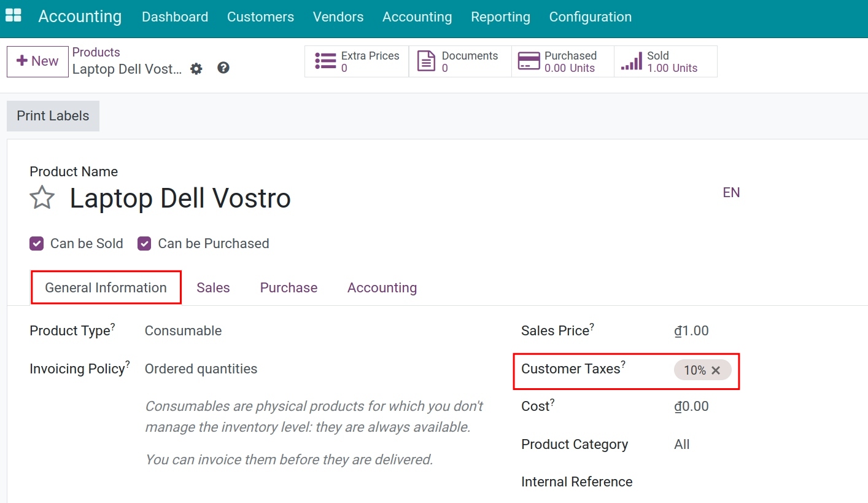Edit the Laptop Dell Vostro product name field

pyautogui.click(x=180, y=198)
